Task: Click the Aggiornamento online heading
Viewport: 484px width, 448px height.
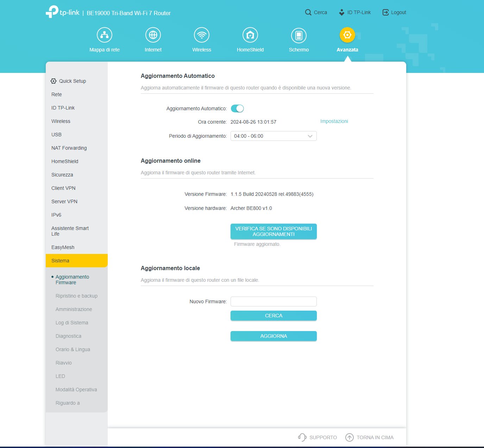Action: tap(171, 161)
